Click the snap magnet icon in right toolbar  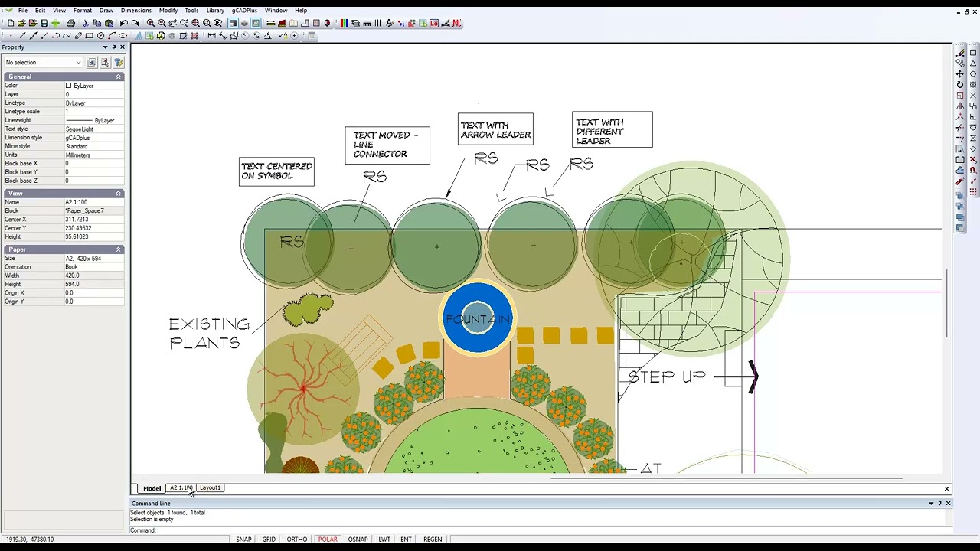click(x=973, y=170)
